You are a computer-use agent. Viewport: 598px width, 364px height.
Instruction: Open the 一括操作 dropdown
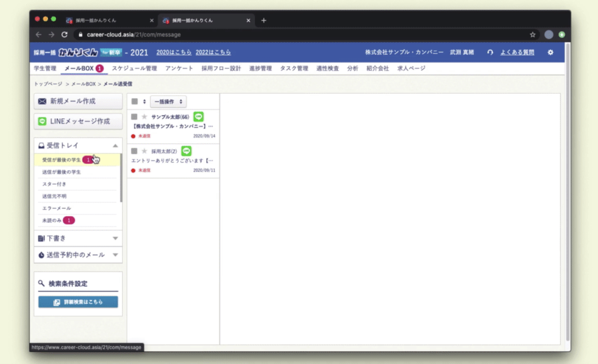click(x=168, y=101)
